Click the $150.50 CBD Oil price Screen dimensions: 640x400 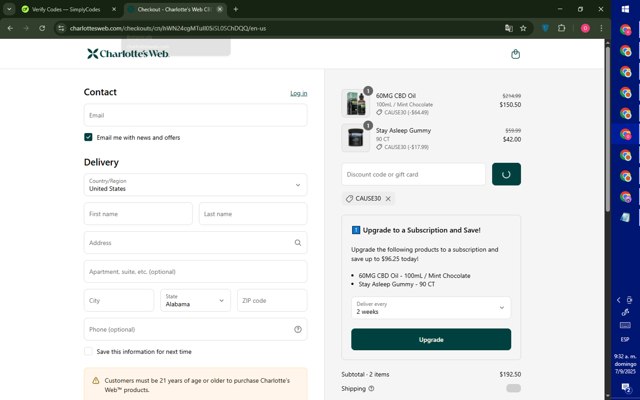point(510,104)
